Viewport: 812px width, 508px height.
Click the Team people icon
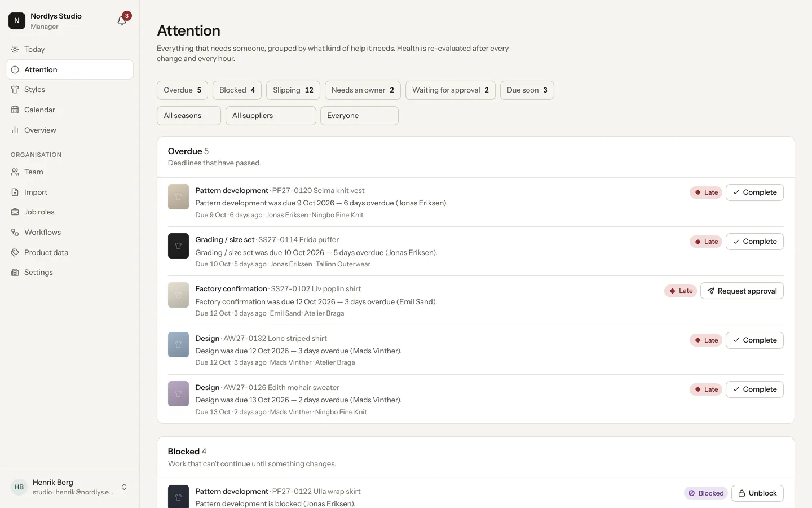(15, 172)
